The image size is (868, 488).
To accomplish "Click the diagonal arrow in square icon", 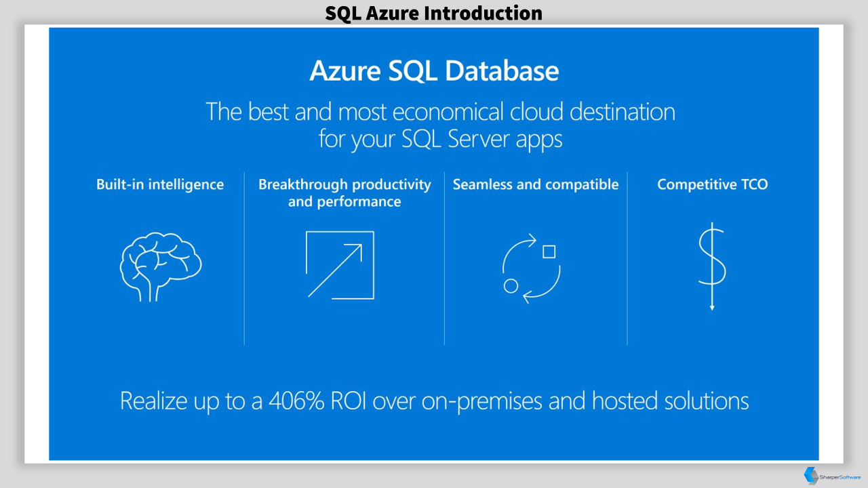I will click(x=340, y=265).
